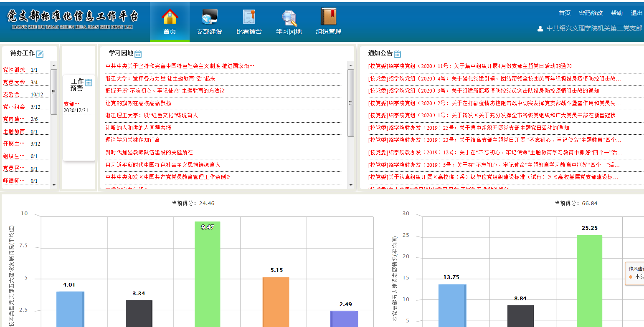The width and height of the screenshot is (644, 327).
Task: Click calendar icon beside 工作预警
Action: 89,82
